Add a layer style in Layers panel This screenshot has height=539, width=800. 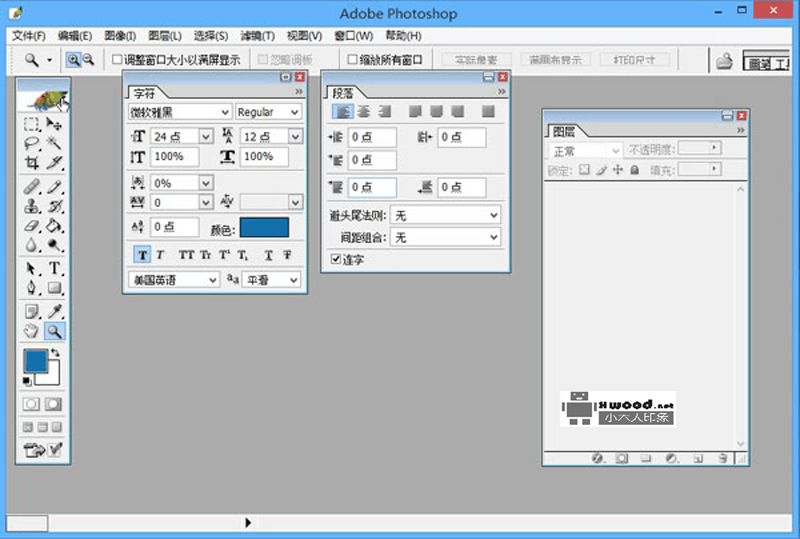[x=597, y=458]
